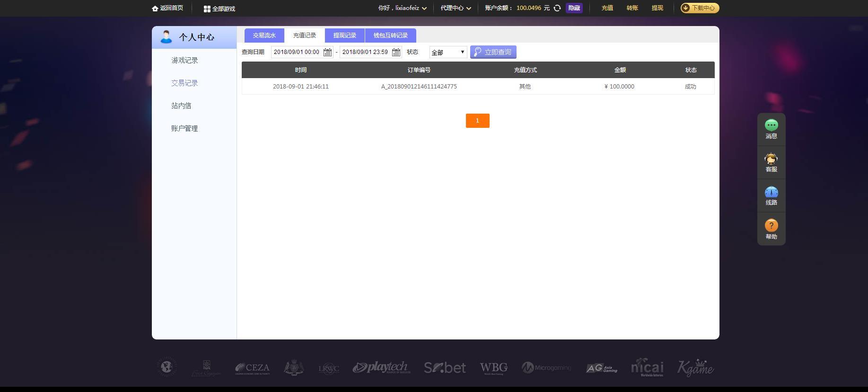
Task: Click the 下载中心 download button
Action: coord(700,8)
